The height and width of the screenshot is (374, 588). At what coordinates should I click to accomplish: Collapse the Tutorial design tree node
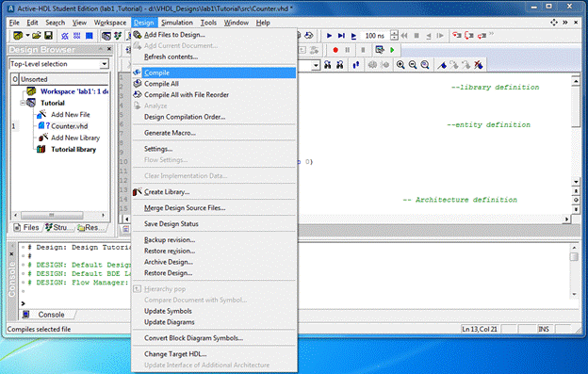click(x=23, y=103)
